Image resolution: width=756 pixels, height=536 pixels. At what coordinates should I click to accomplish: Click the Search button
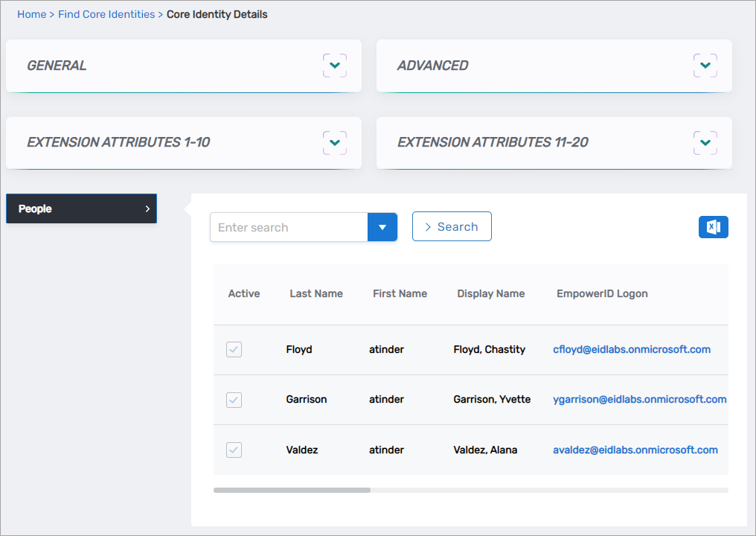point(452,227)
